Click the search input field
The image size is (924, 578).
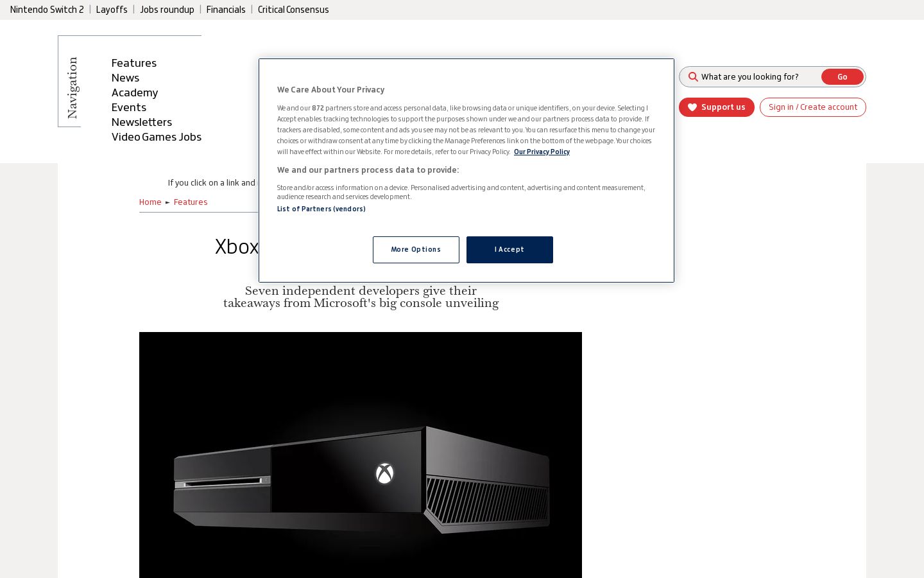pyautogui.click(x=759, y=77)
